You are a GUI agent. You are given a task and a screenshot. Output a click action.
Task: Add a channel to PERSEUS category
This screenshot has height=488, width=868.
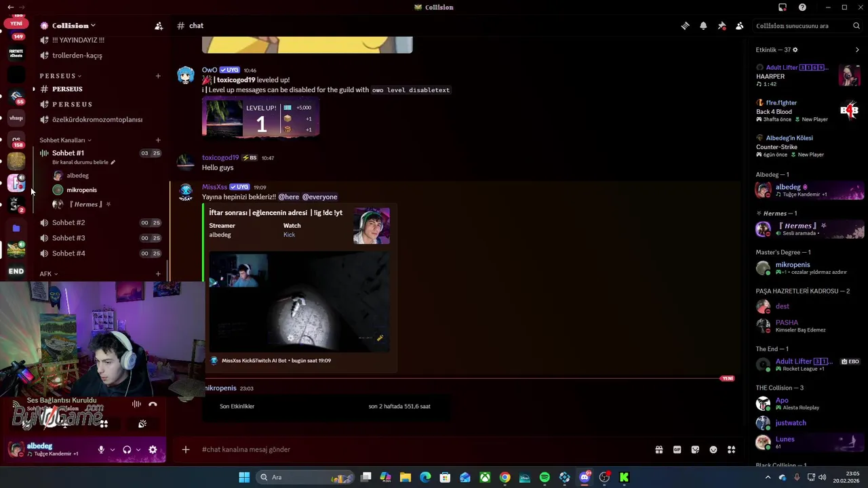point(158,76)
